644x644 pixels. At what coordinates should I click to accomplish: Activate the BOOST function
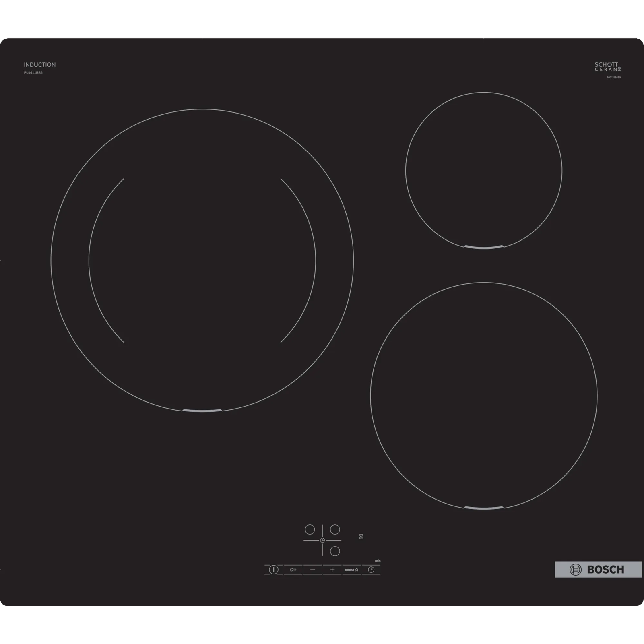[x=351, y=570]
